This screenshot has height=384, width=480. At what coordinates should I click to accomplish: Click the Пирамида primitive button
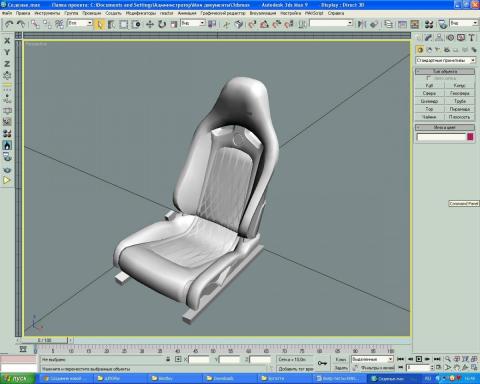[460, 109]
